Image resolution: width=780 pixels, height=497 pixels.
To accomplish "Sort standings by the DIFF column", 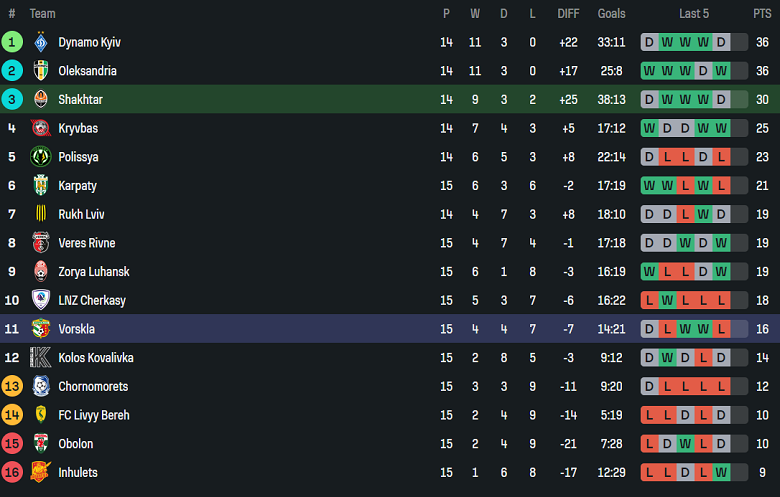I will [568, 14].
